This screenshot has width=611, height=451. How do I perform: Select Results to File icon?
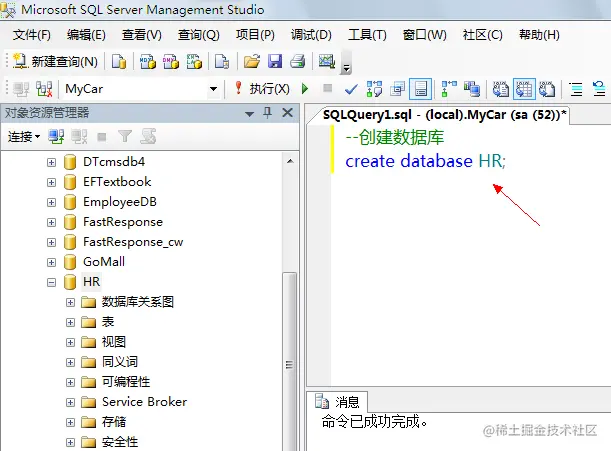(547, 89)
